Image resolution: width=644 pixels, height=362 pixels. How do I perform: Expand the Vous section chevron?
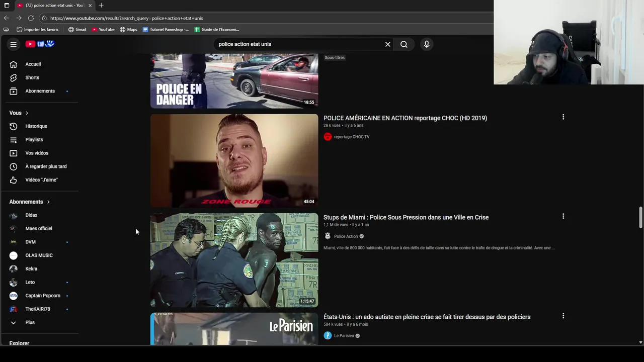click(27, 113)
